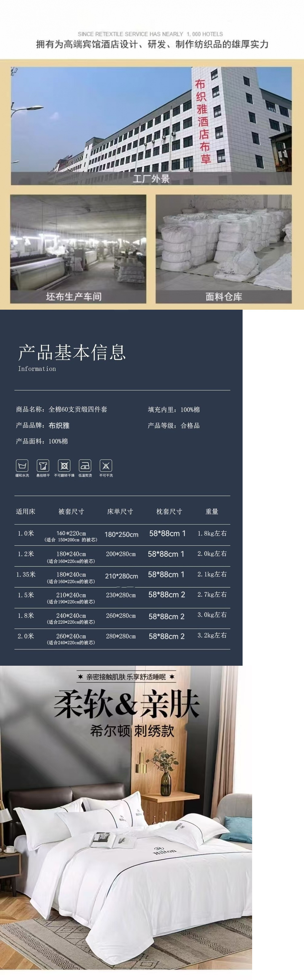This screenshot has height=980, width=304.
Task: Click the right star after 乐享舒适睡眠 banner
Action: [x=172, y=677]
